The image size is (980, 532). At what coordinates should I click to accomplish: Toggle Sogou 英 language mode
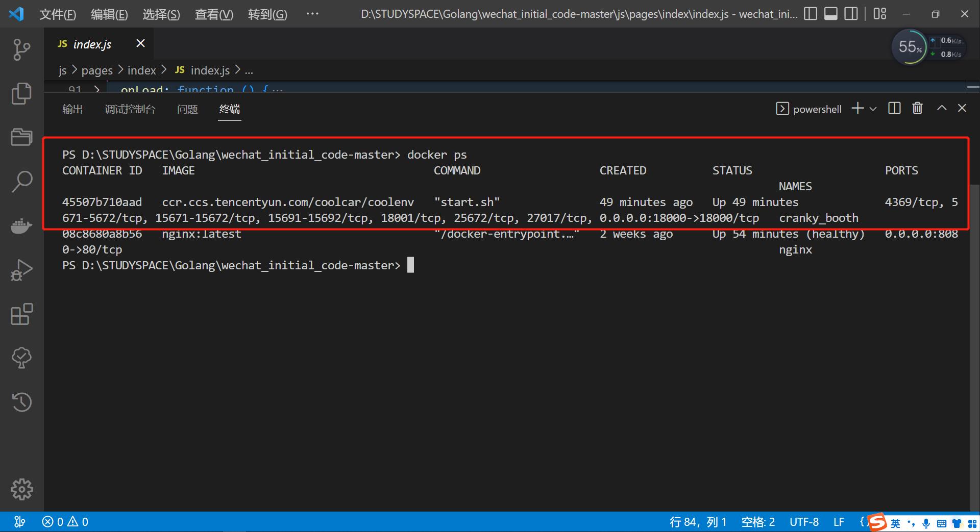[x=896, y=523]
